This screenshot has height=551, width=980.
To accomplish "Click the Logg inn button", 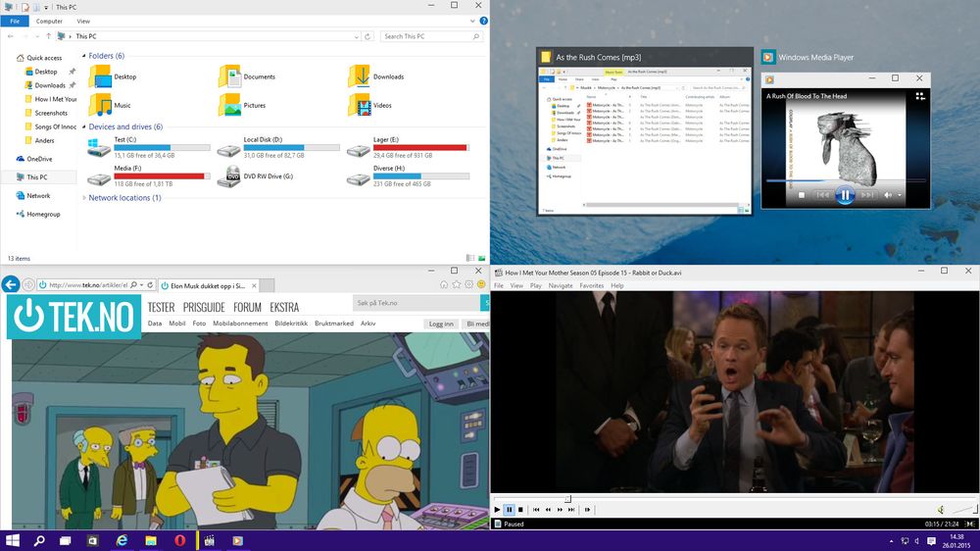I will 441,324.
